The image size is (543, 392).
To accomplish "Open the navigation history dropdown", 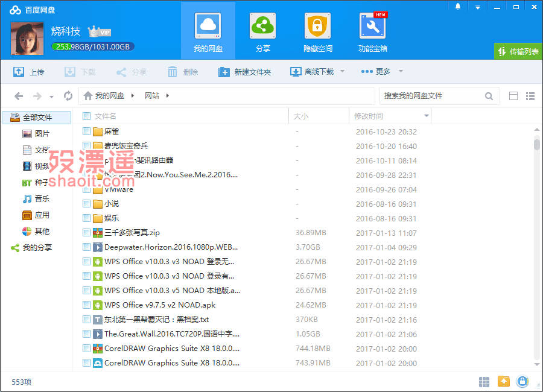I will point(51,97).
